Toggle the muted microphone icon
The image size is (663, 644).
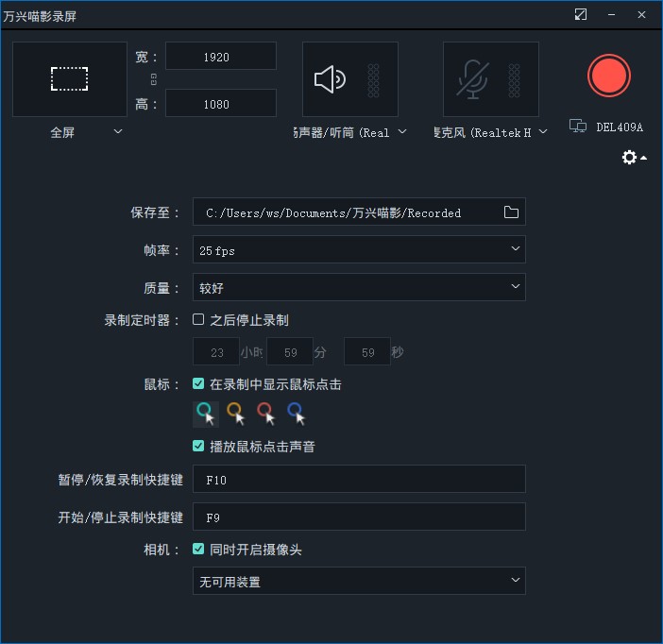473,79
